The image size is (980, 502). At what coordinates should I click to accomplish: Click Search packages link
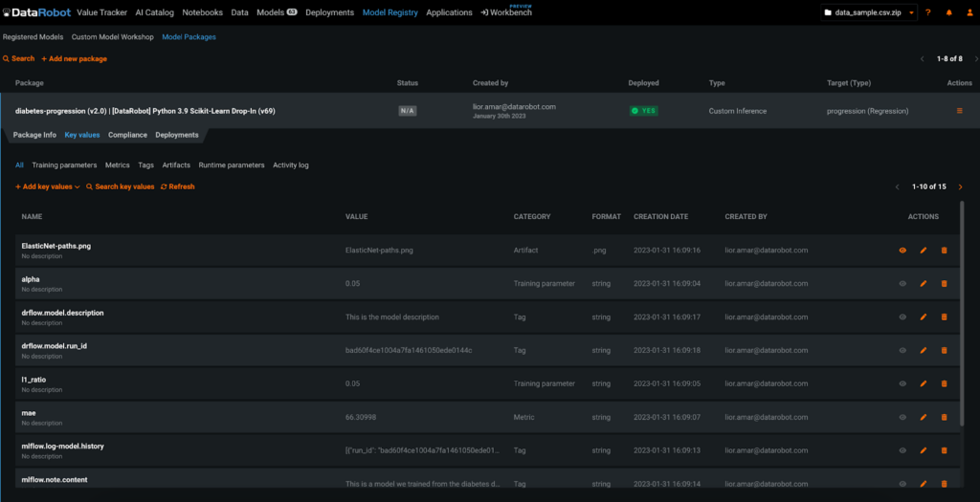click(19, 58)
